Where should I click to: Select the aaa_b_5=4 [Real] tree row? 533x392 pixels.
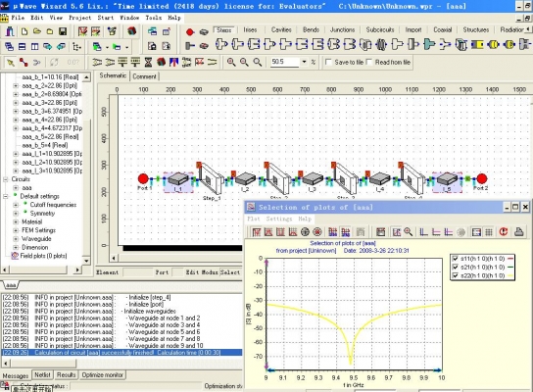tap(45, 145)
